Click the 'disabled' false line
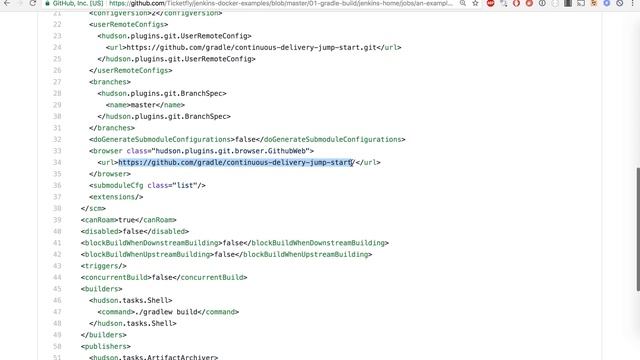Screen dimensions: 640x360 click(x=135, y=231)
